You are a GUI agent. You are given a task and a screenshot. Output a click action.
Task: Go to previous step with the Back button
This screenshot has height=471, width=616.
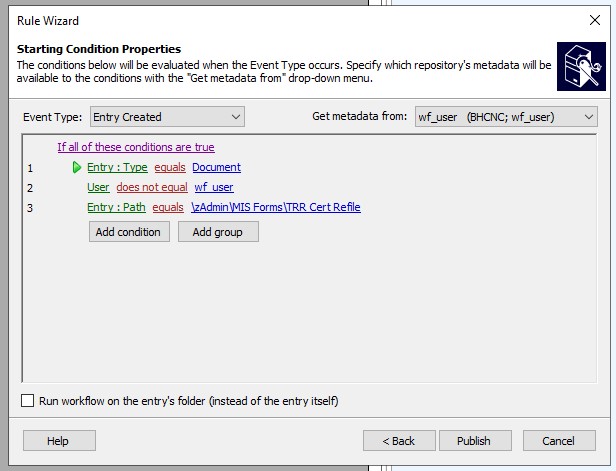click(399, 441)
